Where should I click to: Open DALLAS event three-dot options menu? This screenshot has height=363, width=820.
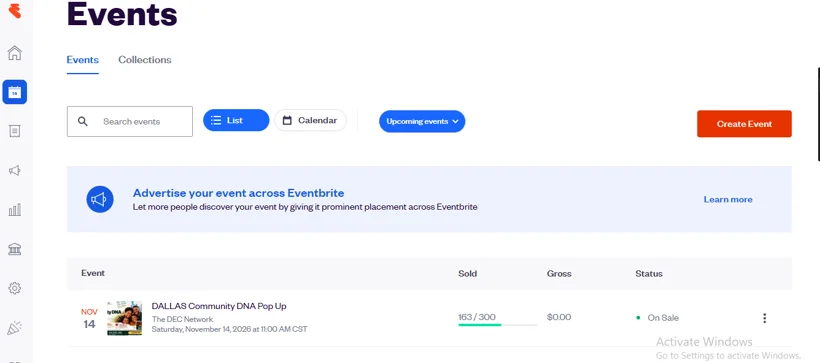coord(765,318)
